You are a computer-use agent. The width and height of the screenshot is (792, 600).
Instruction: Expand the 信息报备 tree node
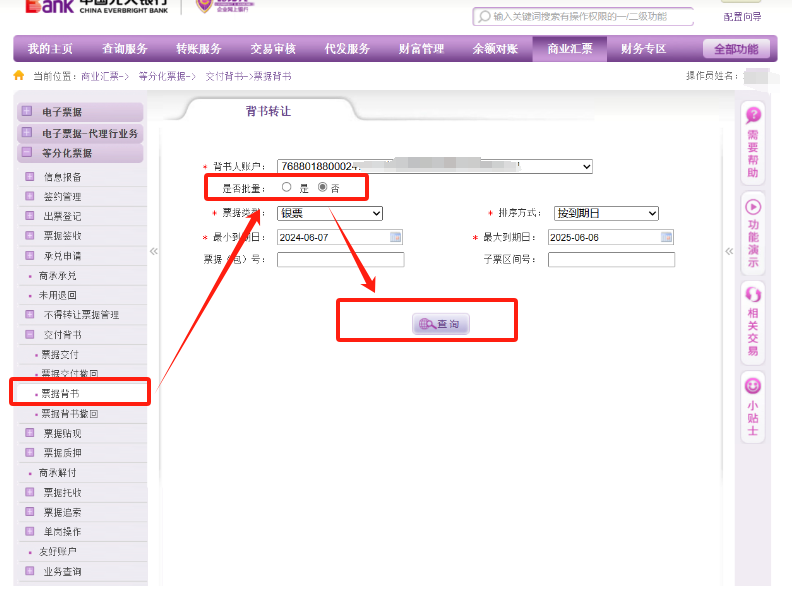29,176
